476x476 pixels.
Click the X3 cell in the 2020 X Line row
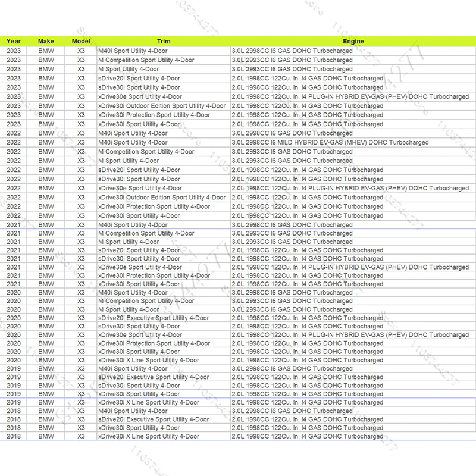click(81, 361)
